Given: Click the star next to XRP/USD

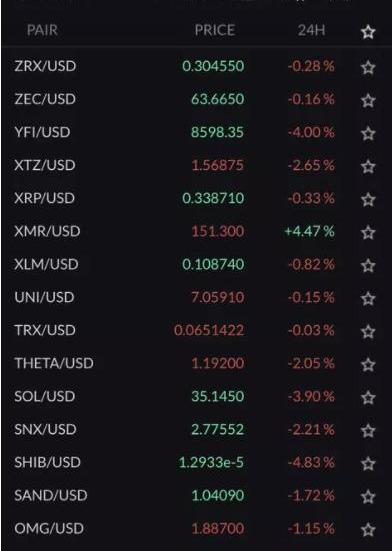Looking at the screenshot, I should (x=368, y=199).
